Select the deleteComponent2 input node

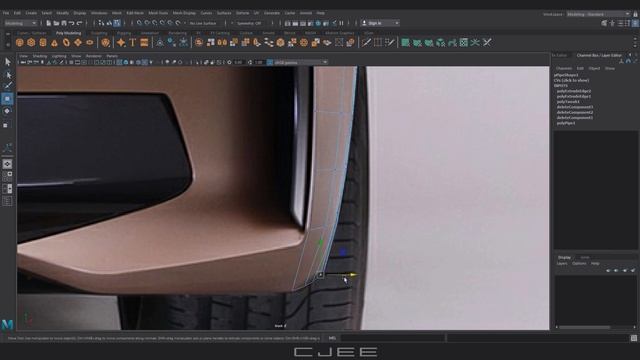coord(575,112)
